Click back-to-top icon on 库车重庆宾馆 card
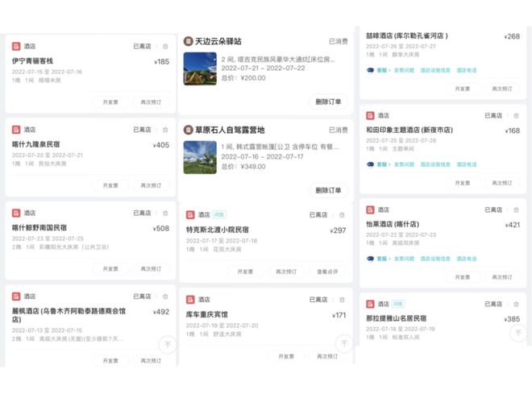532x394 pixels. (x=344, y=343)
